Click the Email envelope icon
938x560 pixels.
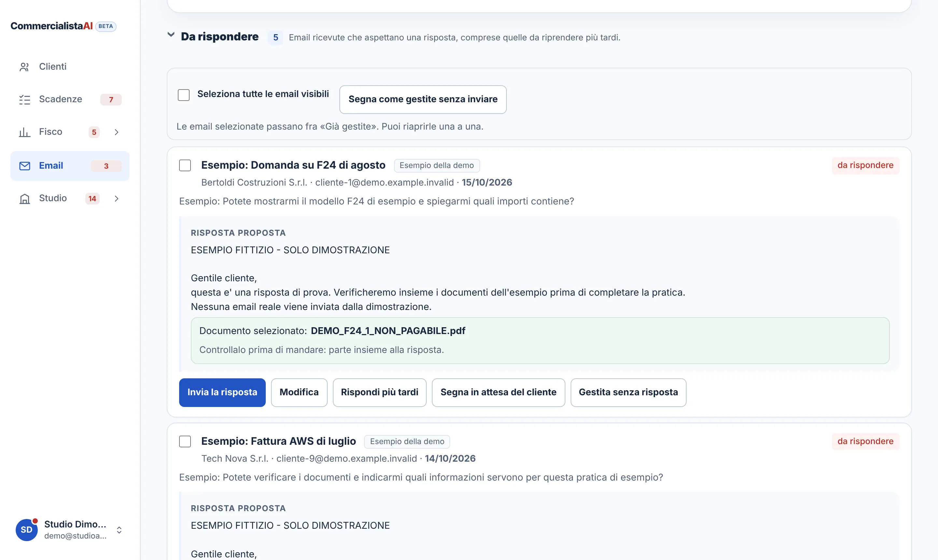pos(24,166)
